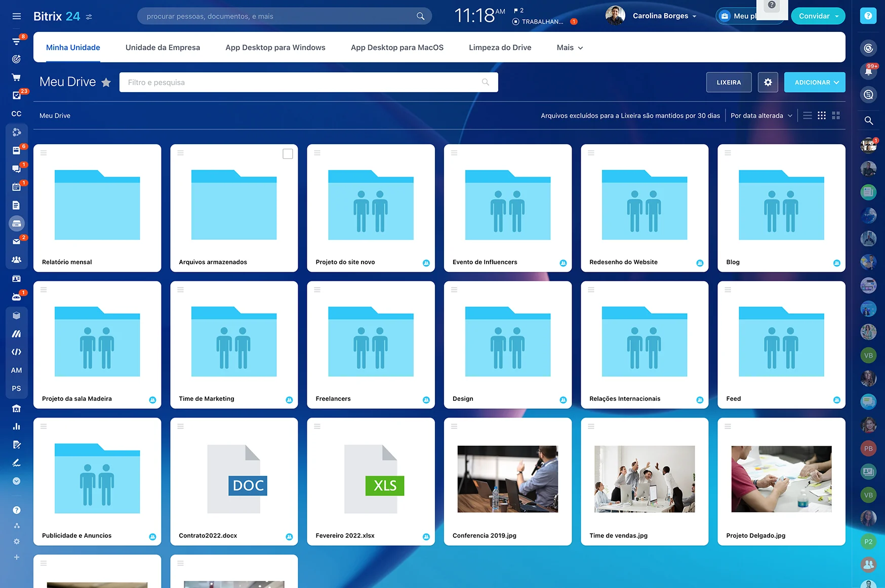Select the Drive icon in the left sidebar
This screenshot has width=885, height=588.
pos(17,223)
